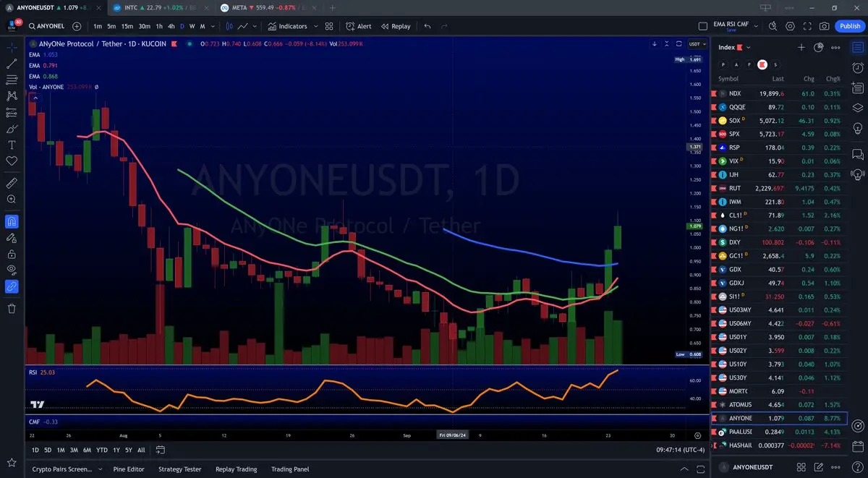
Task: Open watchlist advanced view icon
Action: [819, 47]
